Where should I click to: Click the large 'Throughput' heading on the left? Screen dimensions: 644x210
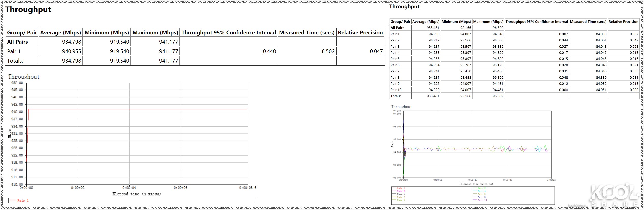(x=28, y=10)
